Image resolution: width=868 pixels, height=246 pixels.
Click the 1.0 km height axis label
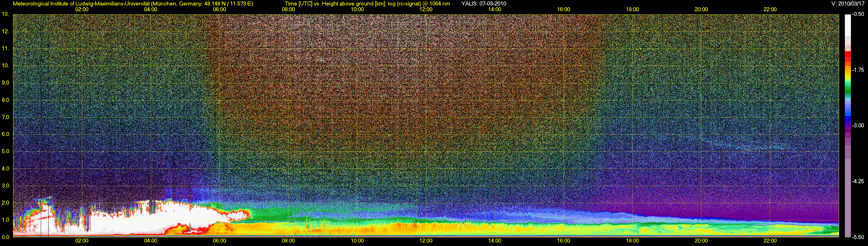(5, 220)
